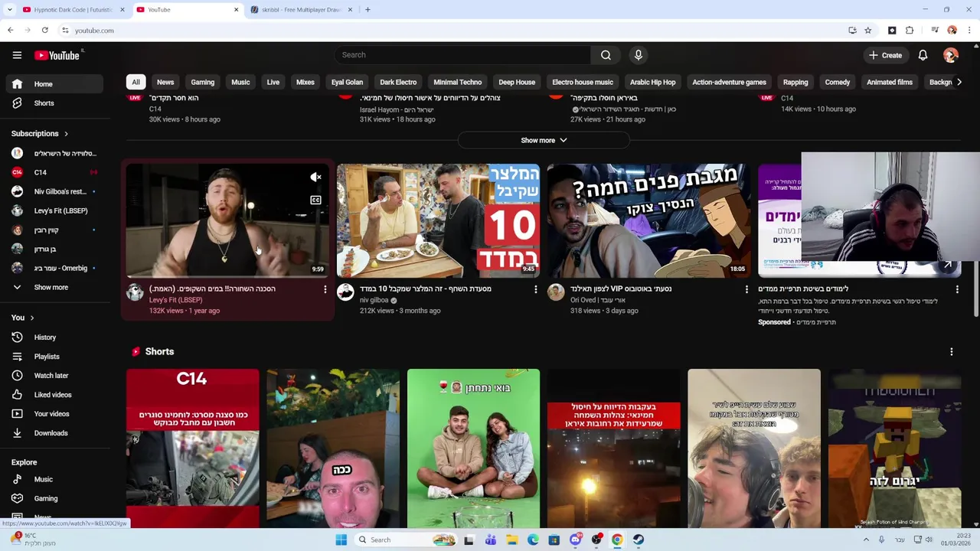Screen dimensions: 980x551
Task: Open options menu for the sponsored ad
Action: [x=957, y=289]
